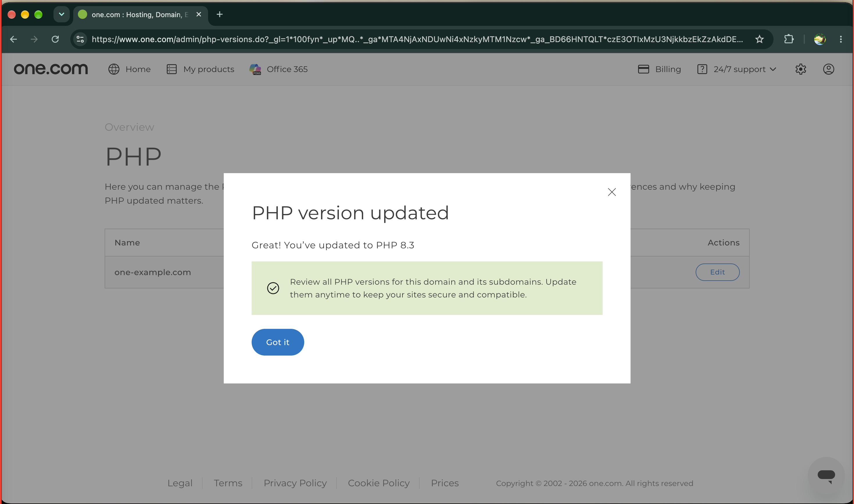
Task: Click the one.com logo
Action: click(x=51, y=69)
